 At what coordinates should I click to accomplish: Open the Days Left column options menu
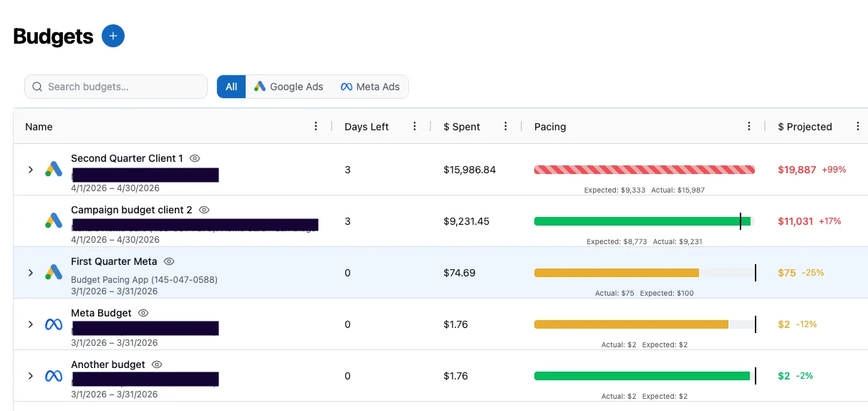click(x=415, y=126)
